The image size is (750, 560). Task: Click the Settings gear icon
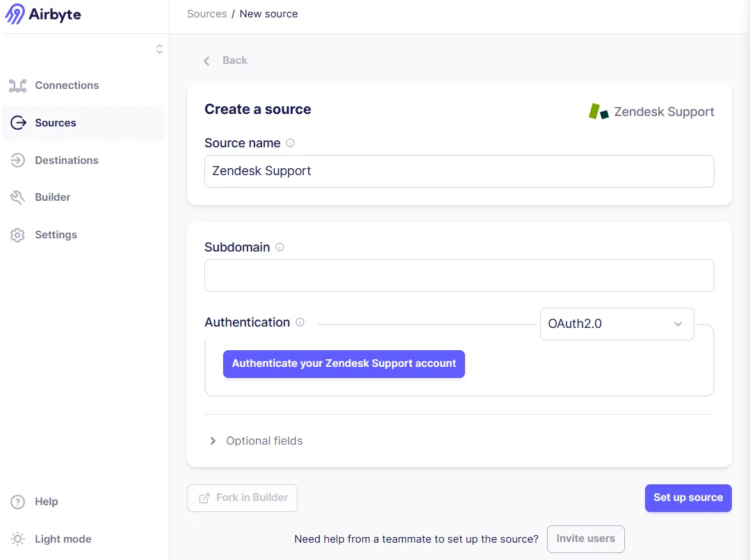pos(17,235)
